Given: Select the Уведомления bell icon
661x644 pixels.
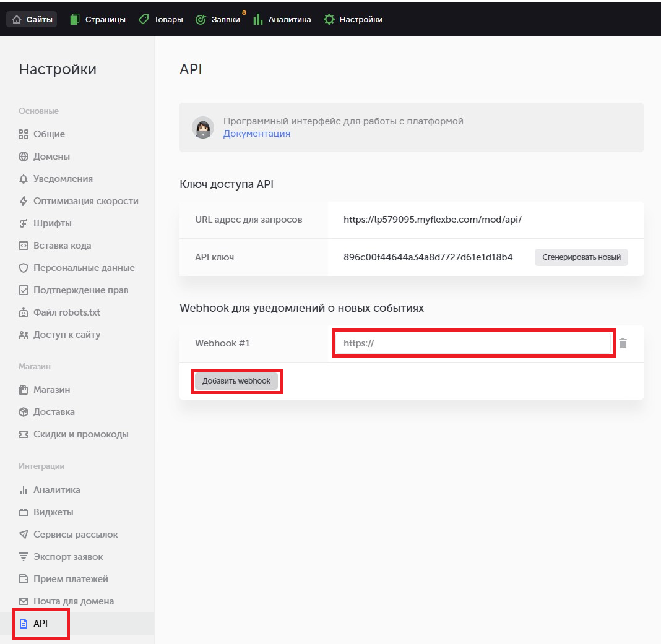Looking at the screenshot, I should (24, 179).
